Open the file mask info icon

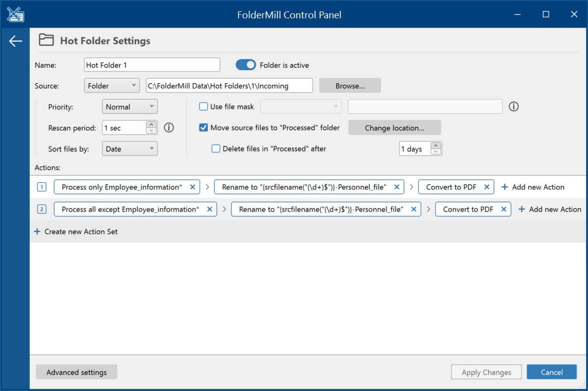[513, 106]
